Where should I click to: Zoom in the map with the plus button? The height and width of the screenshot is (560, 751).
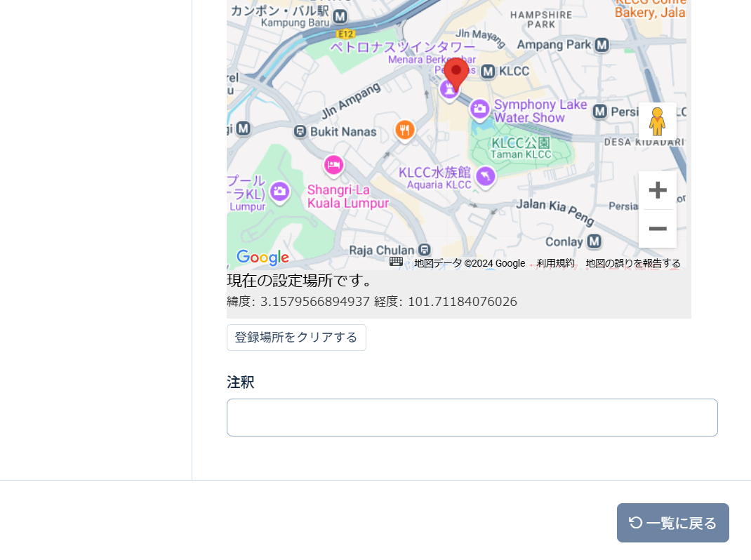[x=657, y=190]
